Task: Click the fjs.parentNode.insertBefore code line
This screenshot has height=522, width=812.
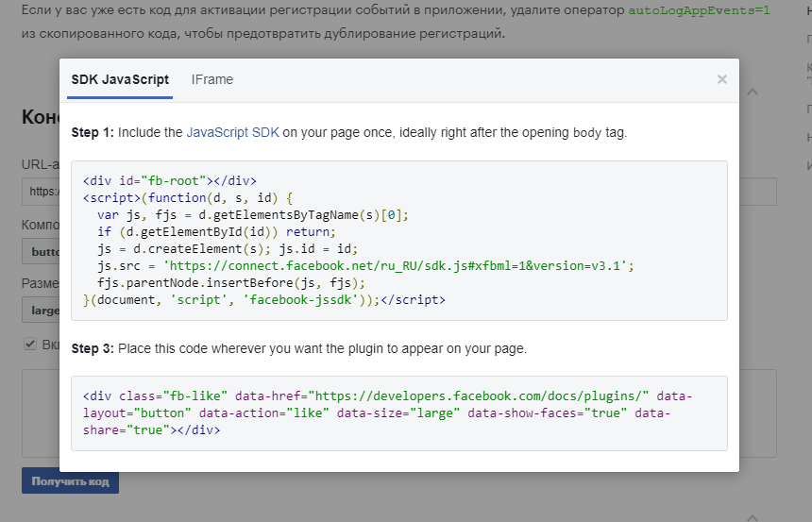Action: (231, 283)
